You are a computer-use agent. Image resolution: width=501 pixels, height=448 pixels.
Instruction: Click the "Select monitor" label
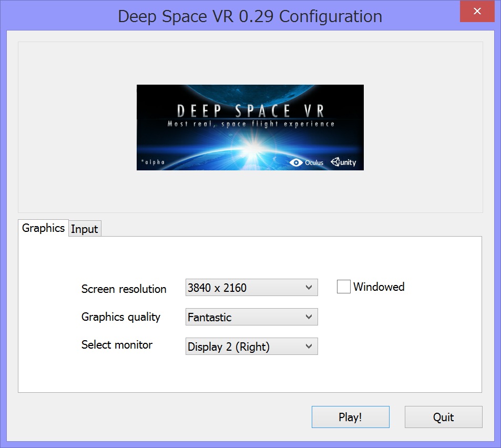(117, 345)
